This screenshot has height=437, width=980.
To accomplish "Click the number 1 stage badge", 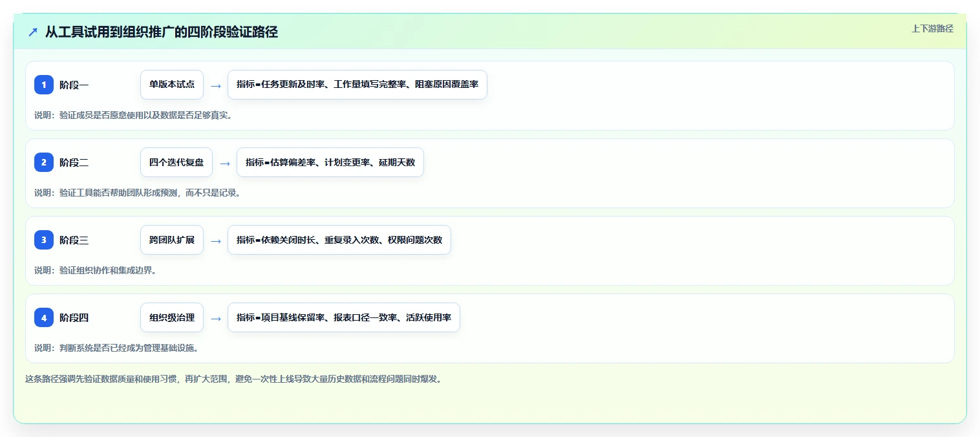I will click(44, 85).
